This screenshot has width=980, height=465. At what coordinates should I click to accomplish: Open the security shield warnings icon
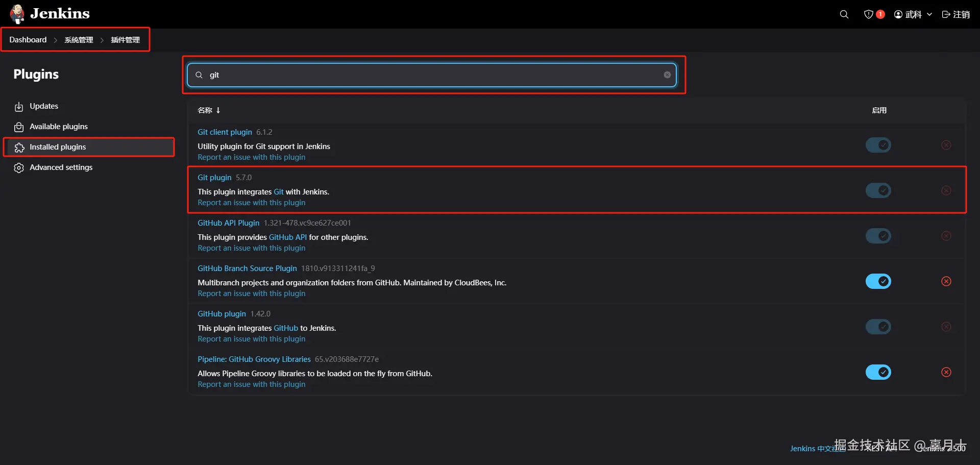868,14
